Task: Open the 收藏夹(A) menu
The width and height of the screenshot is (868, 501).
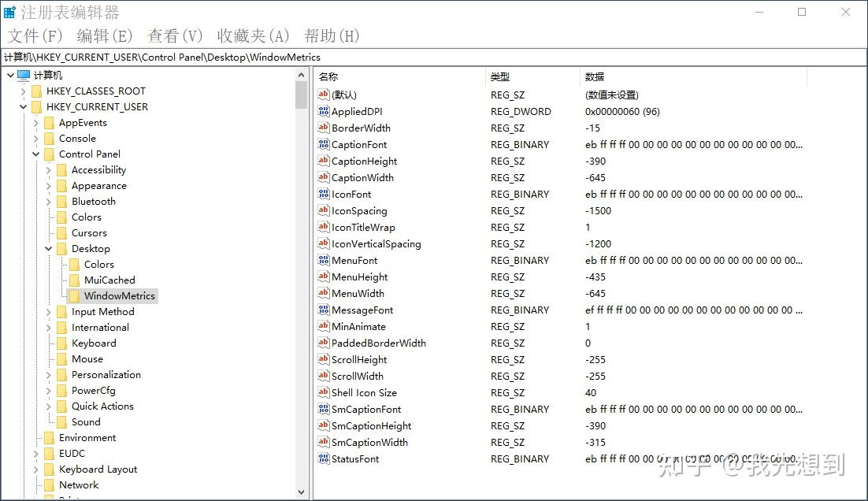Action: 253,36
